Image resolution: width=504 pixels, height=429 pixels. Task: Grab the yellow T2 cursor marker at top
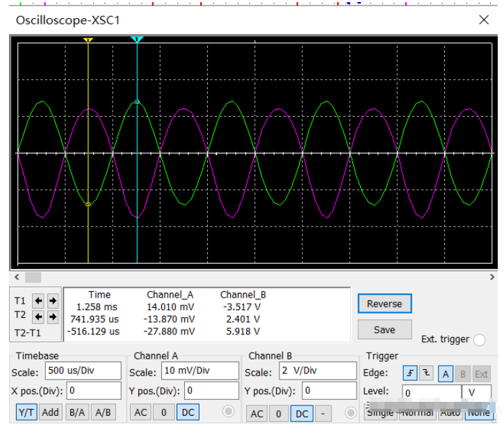(x=88, y=40)
